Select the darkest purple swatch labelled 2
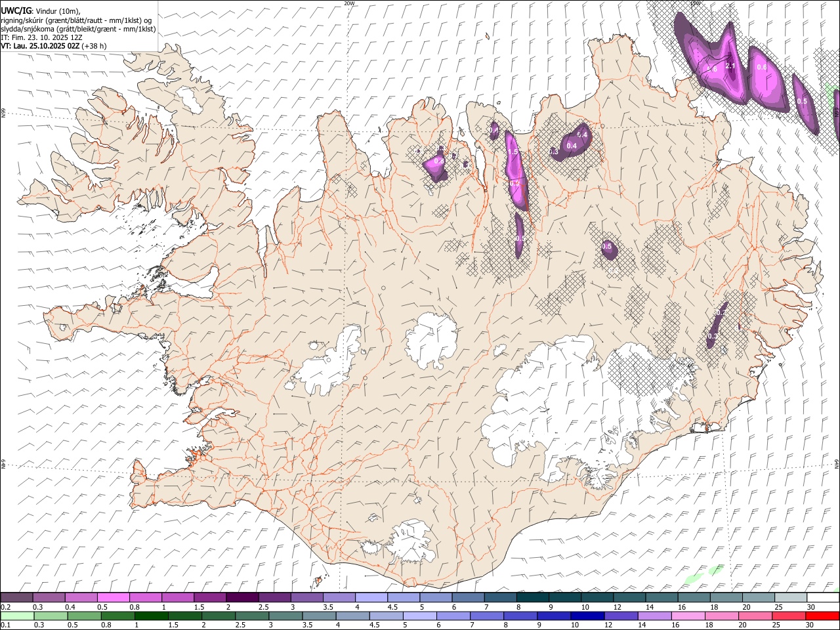Viewport: 840px width, 630px height. (241, 597)
